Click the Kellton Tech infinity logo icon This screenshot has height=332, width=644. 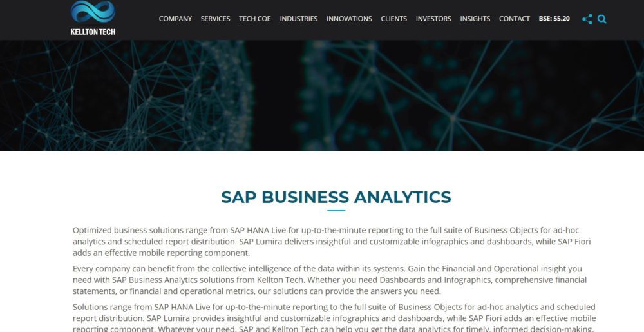[x=93, y=12]
